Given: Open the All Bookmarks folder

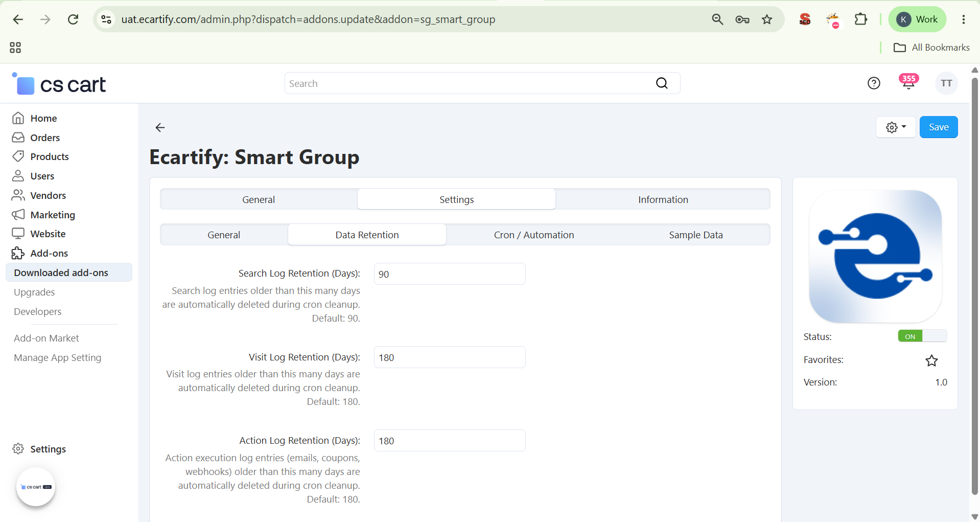Looking at the screenshot, I should (x=931, y=48).
